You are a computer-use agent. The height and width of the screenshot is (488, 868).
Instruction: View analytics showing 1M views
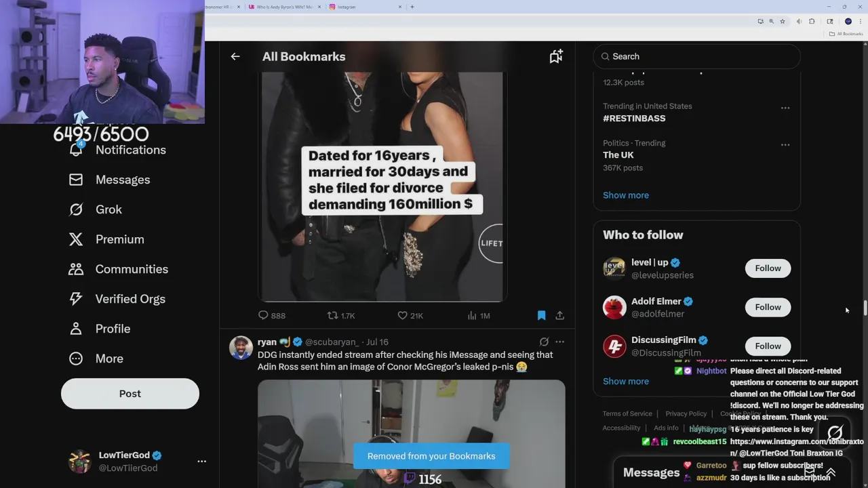tap(479, 316)
